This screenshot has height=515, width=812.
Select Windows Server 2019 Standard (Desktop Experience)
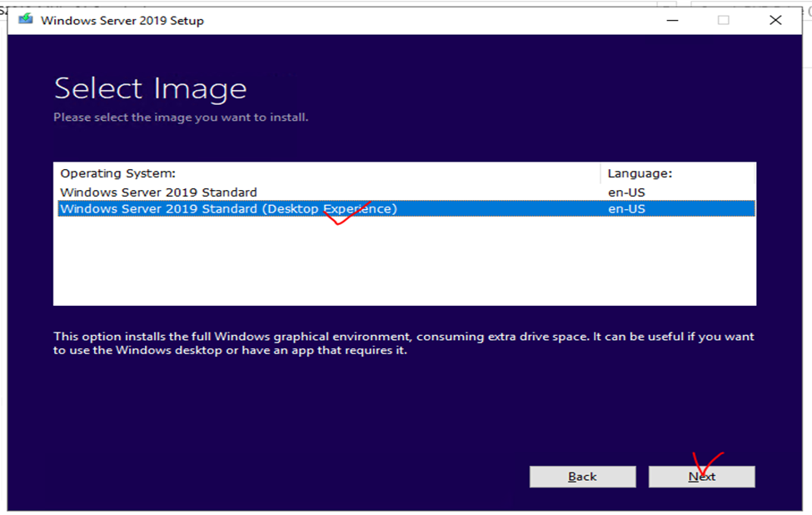click(x=406, y=209)
